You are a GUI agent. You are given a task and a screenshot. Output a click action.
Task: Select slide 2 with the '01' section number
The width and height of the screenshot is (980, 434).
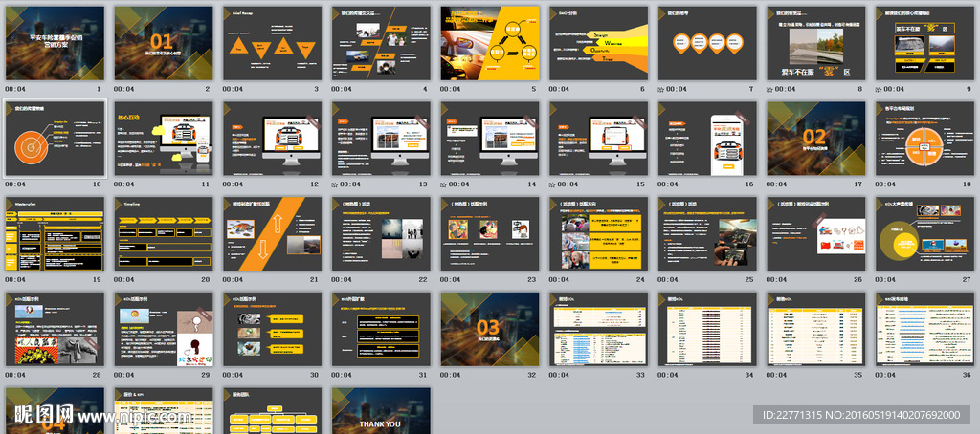(164, 43)
